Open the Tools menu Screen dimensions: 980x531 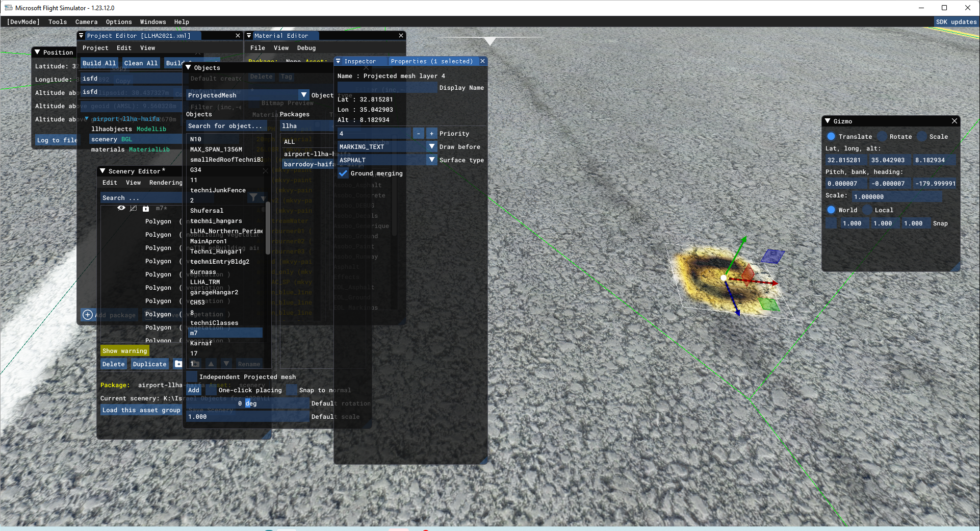(x=58, y=22)
